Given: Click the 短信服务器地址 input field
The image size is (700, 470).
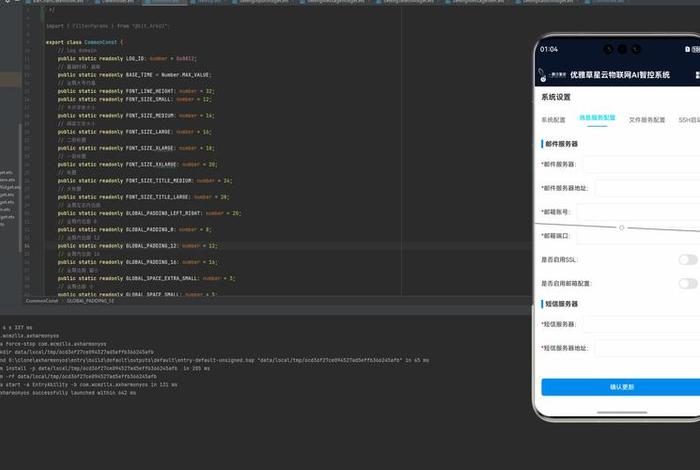Looking at the screenshot, I should (x=646, y=348).
